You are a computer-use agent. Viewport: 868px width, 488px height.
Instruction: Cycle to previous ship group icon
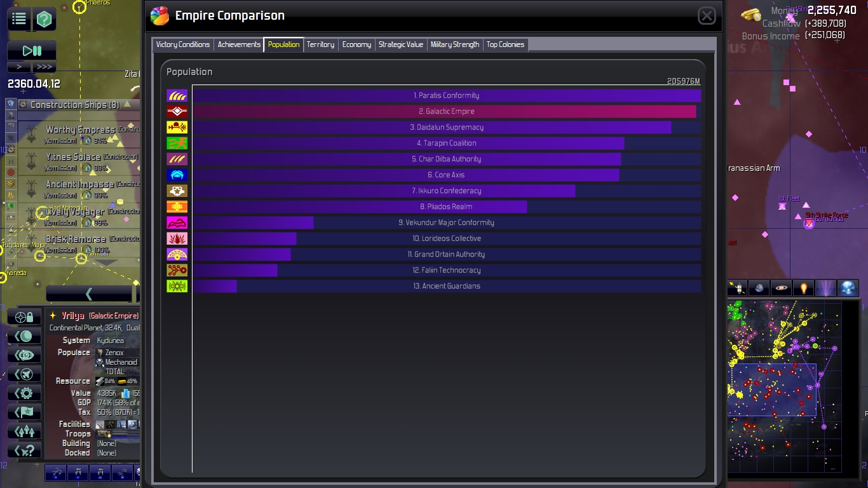(24, 431)
